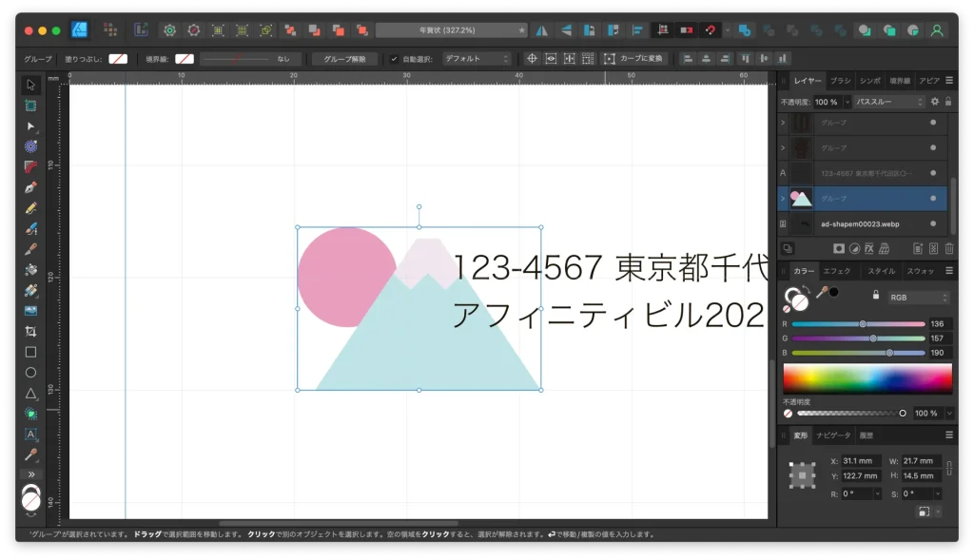Select the Artistic Text tool
Viewport: 974px width, 560px height.
point(30,434)
